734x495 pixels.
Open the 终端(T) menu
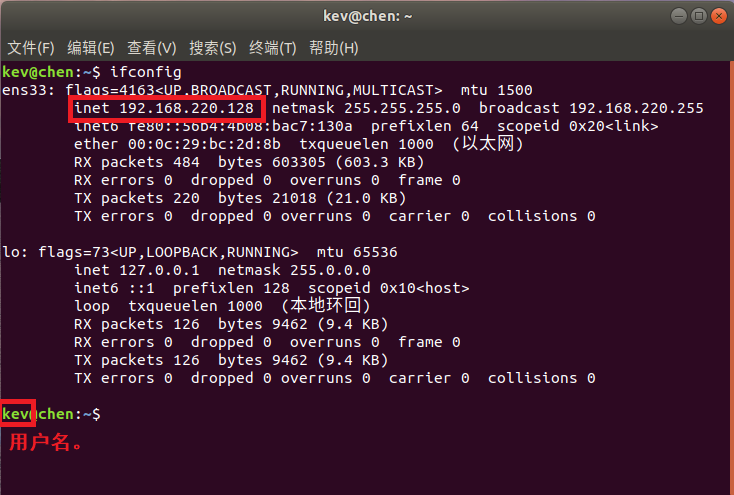pos(272,48)
